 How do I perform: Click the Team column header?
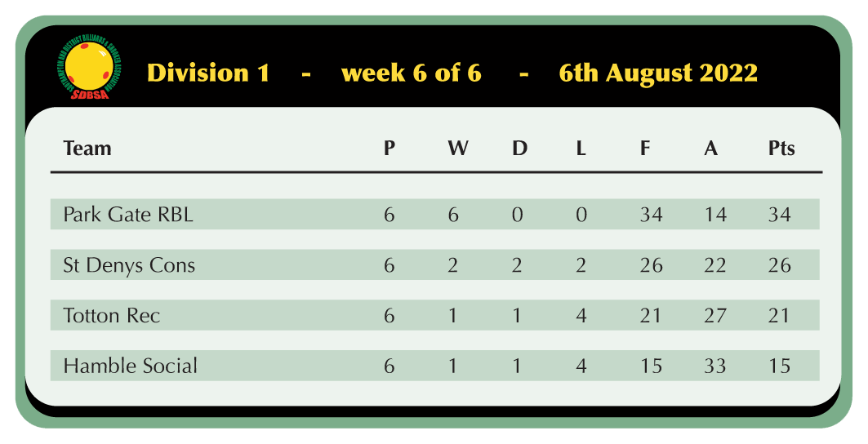[87, 149]
